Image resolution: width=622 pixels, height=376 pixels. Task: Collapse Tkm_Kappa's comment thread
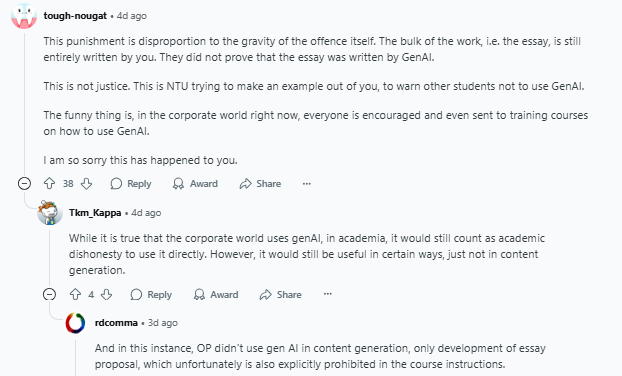point(50,294)
